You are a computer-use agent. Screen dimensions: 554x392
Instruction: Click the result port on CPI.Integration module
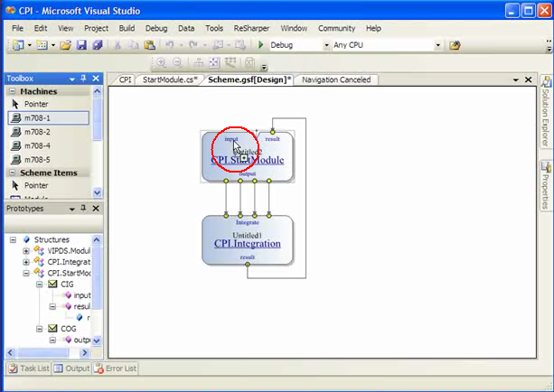pos(248,264)
